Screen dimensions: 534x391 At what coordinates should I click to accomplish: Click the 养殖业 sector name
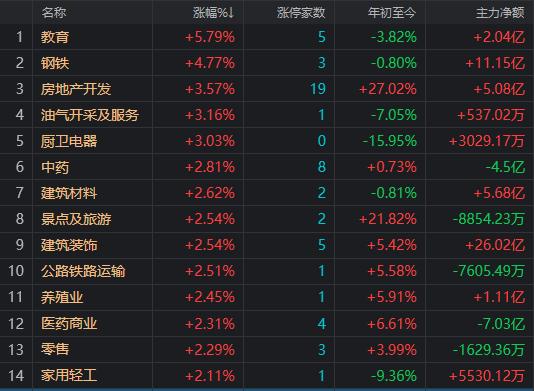click(62, 297)
